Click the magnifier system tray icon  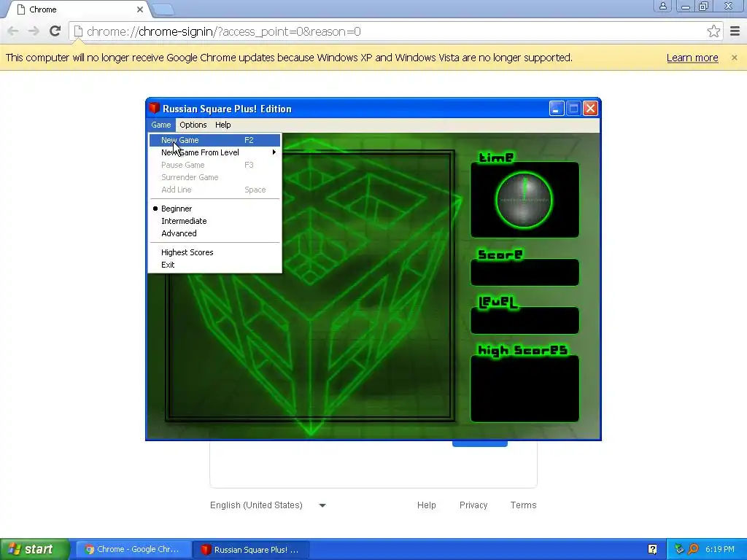click(694, 549)
